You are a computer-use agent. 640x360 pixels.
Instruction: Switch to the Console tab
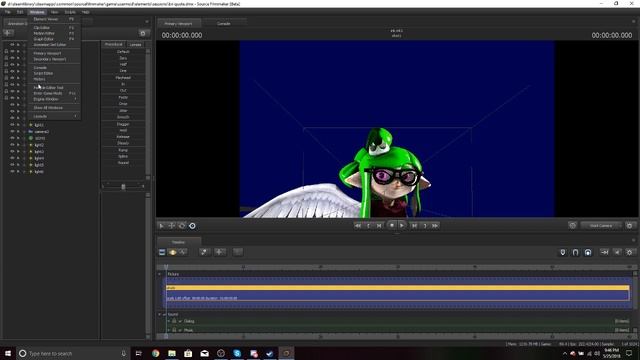224,24
